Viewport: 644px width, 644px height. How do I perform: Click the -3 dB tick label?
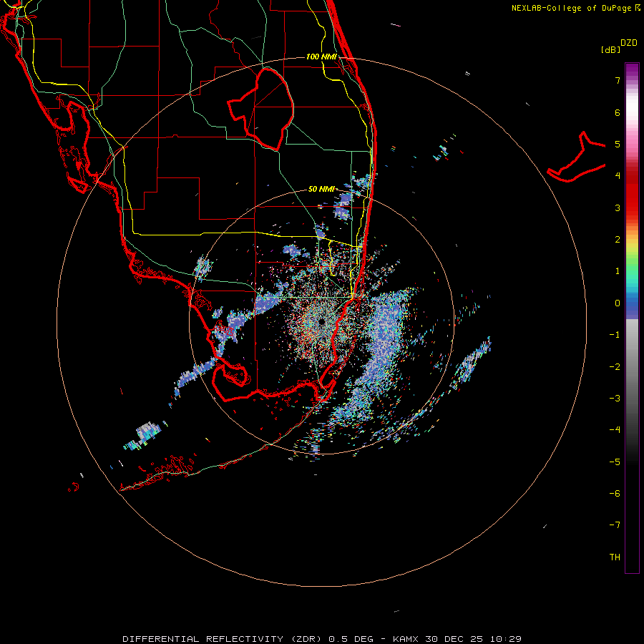click(615, 399)
